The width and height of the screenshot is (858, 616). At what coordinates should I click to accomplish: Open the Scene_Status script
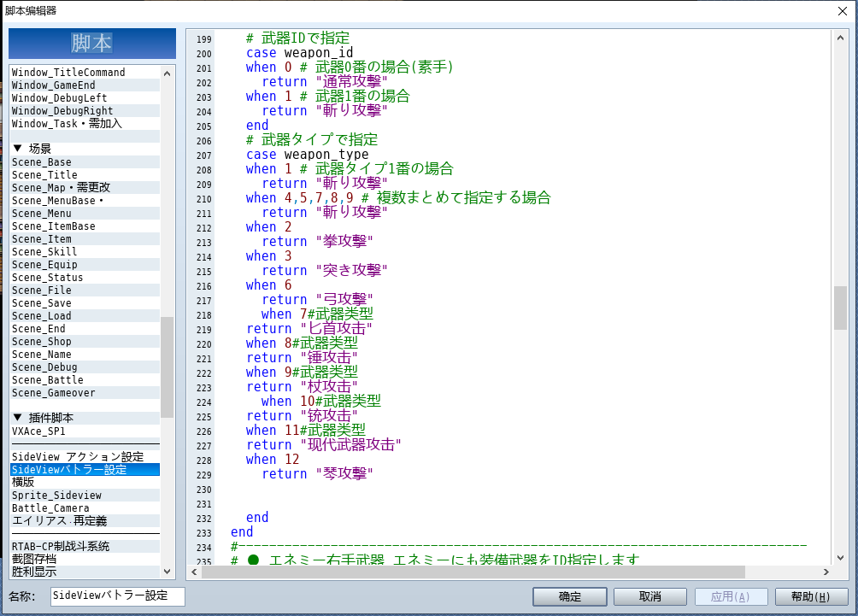point(85,278)
